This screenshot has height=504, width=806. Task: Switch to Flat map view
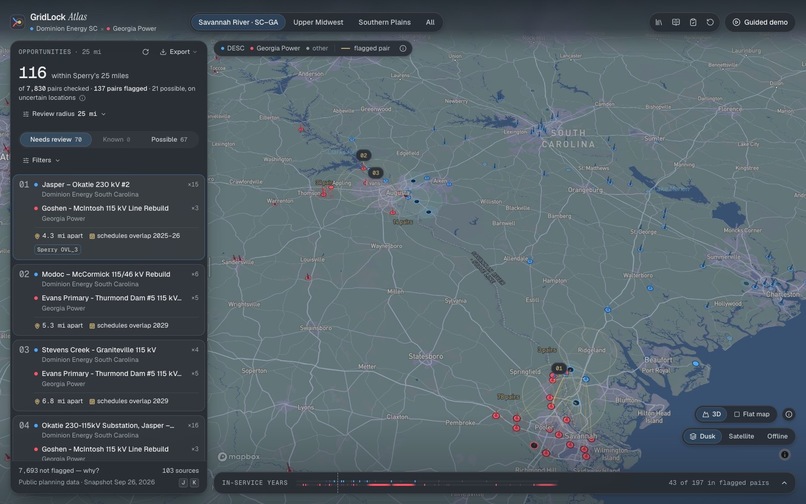[751, 414]
